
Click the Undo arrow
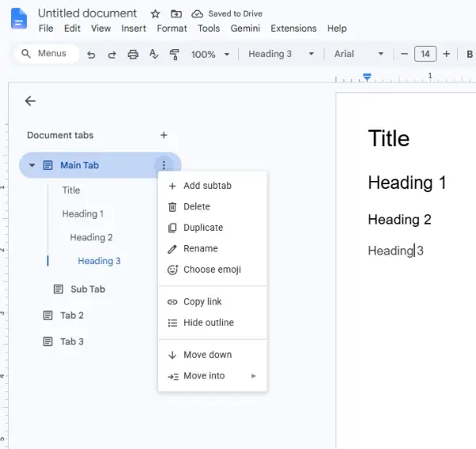click(91, 55)
